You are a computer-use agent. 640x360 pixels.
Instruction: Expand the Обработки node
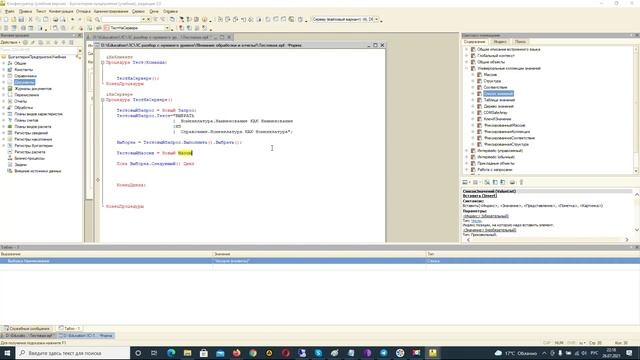point(4,108)
